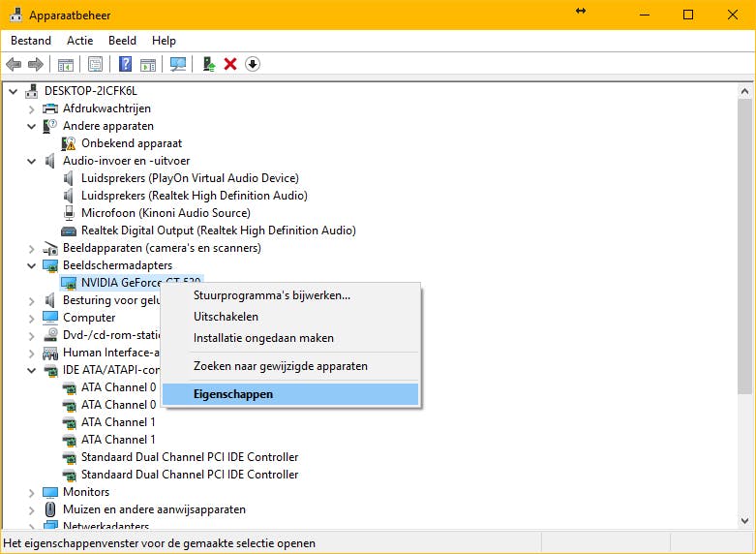
Task: Select the first ATA Channel 1 text
Action: (119, 422)
